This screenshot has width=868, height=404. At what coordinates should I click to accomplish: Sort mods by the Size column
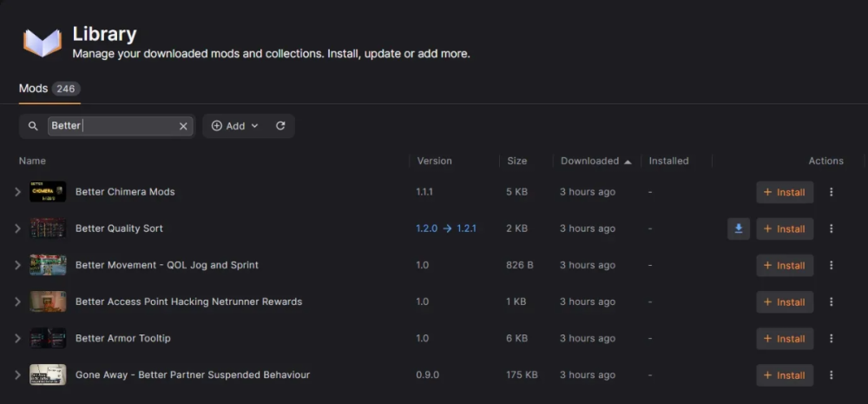(517, 161)
